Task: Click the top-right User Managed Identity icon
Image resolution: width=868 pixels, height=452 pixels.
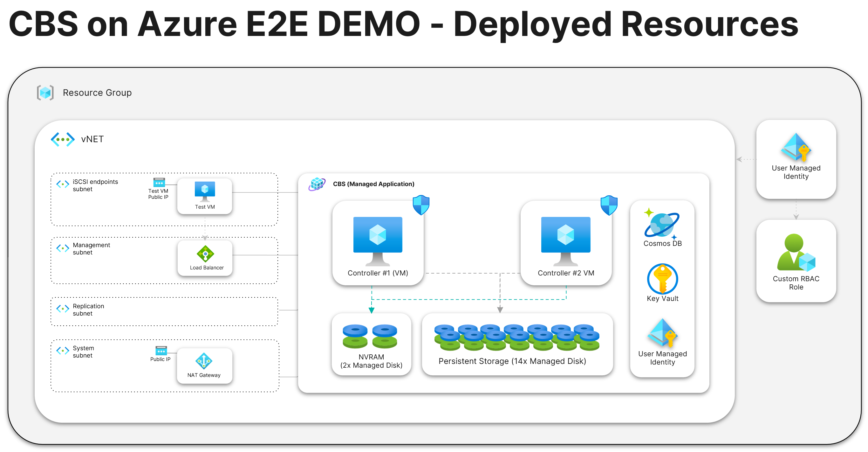Action: coord(796,147)
